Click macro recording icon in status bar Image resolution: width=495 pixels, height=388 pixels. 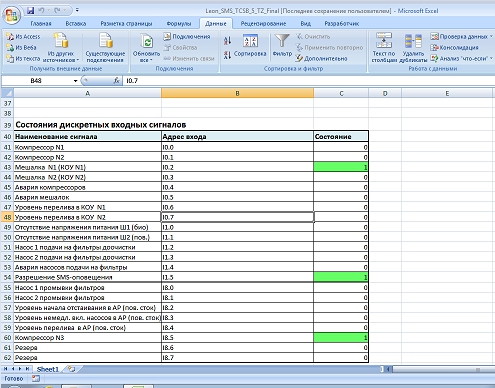tap(36, 378)
